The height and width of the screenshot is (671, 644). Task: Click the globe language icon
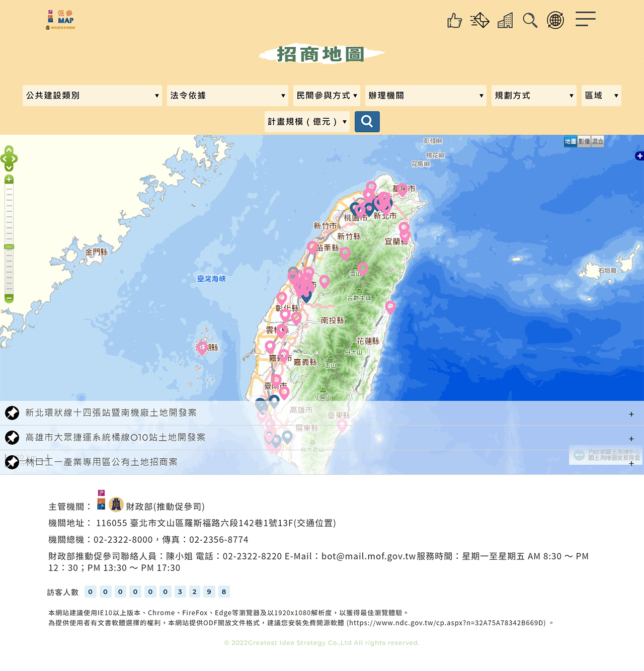coord(555,20)
